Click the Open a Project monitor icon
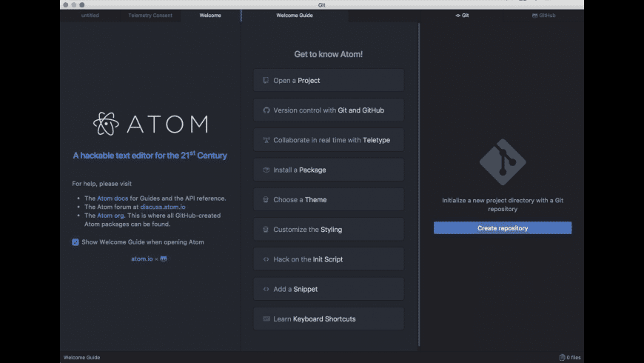The width and height of the screenshot is (644, 363). 266,81
